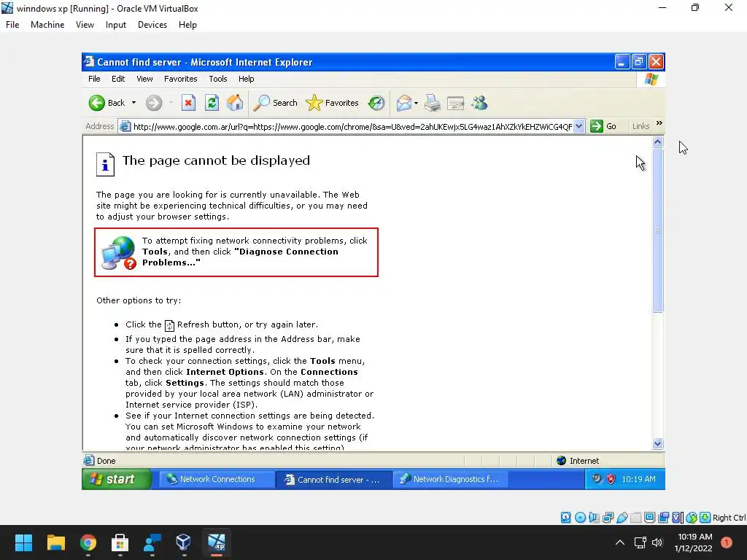Click the XP tray icon left of shield

pos(597,478)
